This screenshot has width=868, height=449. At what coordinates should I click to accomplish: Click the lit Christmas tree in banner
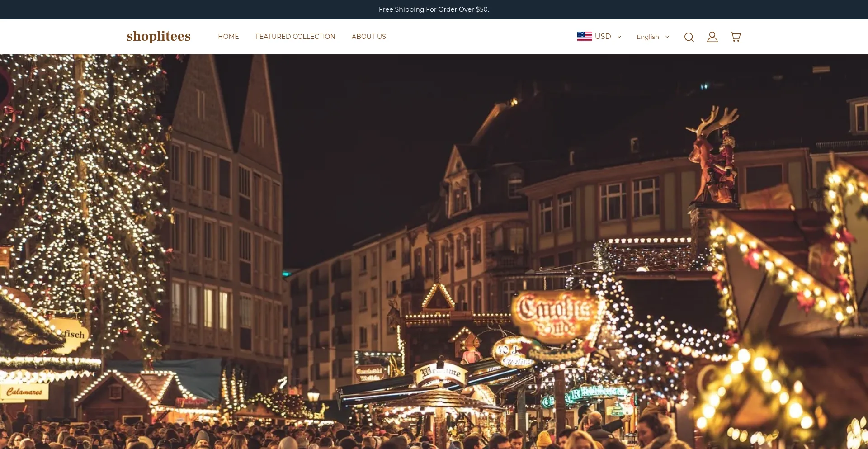81,190
